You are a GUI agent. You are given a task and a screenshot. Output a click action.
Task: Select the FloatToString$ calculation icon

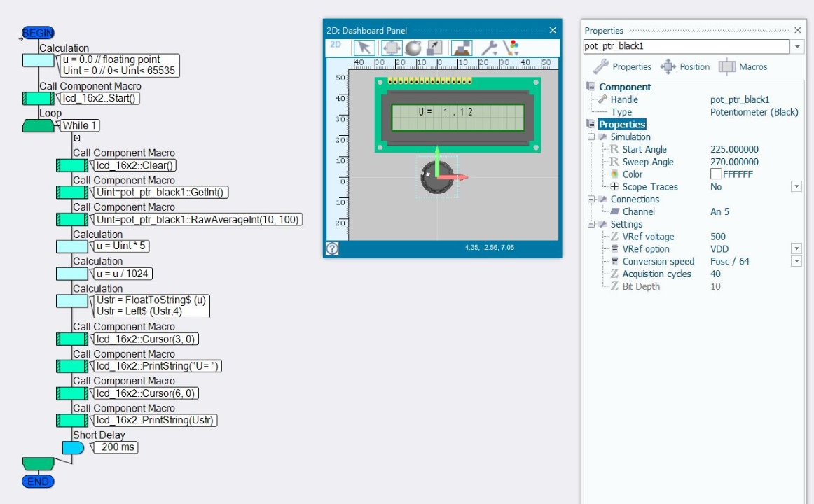71,301
